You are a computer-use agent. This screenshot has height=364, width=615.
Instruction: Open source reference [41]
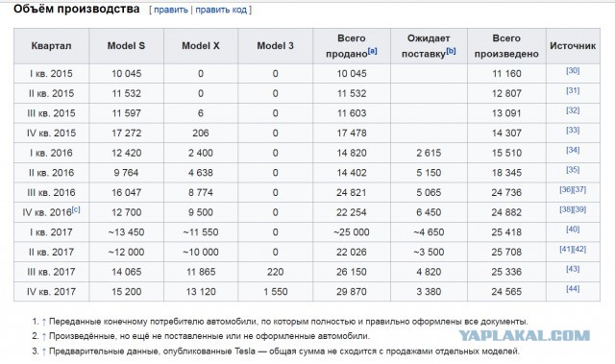point(566,249)
